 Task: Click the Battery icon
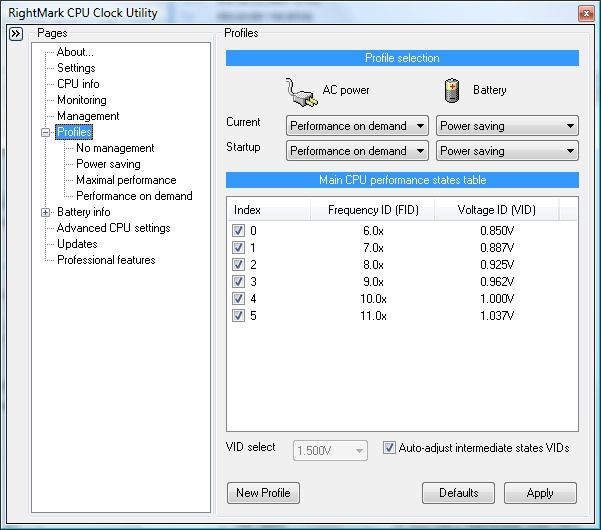452,90
